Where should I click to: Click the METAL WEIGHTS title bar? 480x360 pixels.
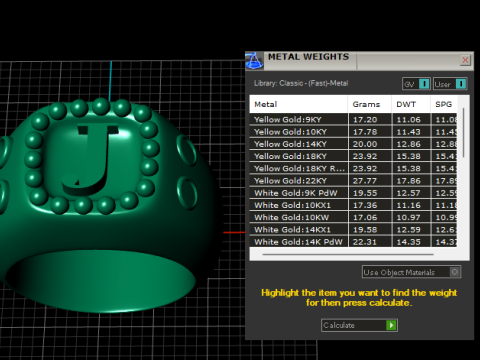tap(360, 61)
